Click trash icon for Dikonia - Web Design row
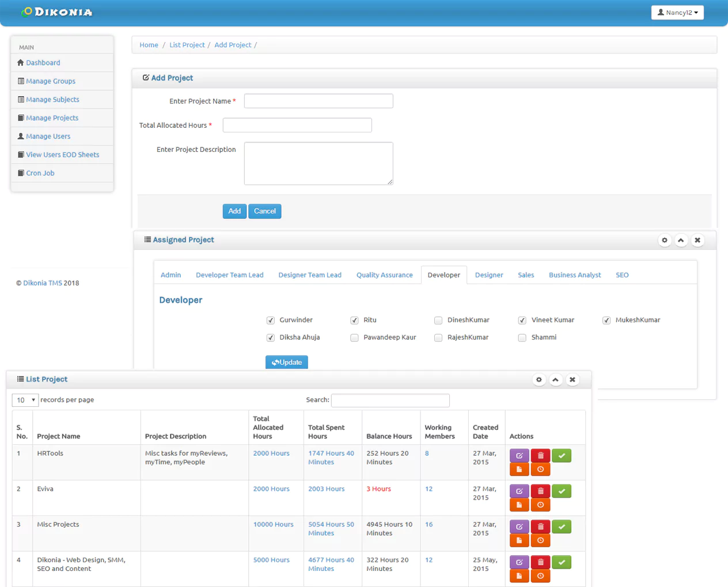The image size is (728, 587). coord(540,562)
